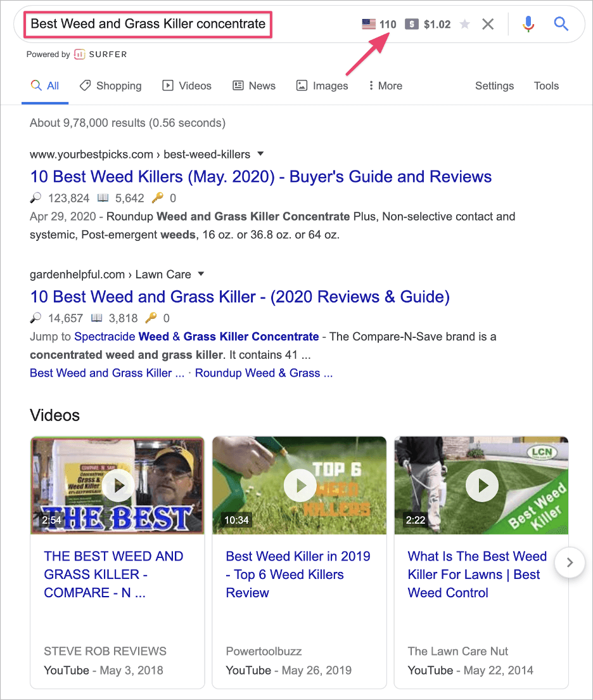593x700 pixels.
Task: Switch to the Images tab
Action: pyautogui.click(x=322, y=86)
